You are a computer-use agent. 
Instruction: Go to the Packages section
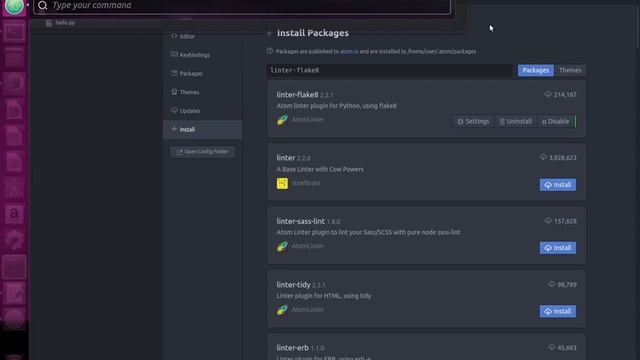point(187,73)
